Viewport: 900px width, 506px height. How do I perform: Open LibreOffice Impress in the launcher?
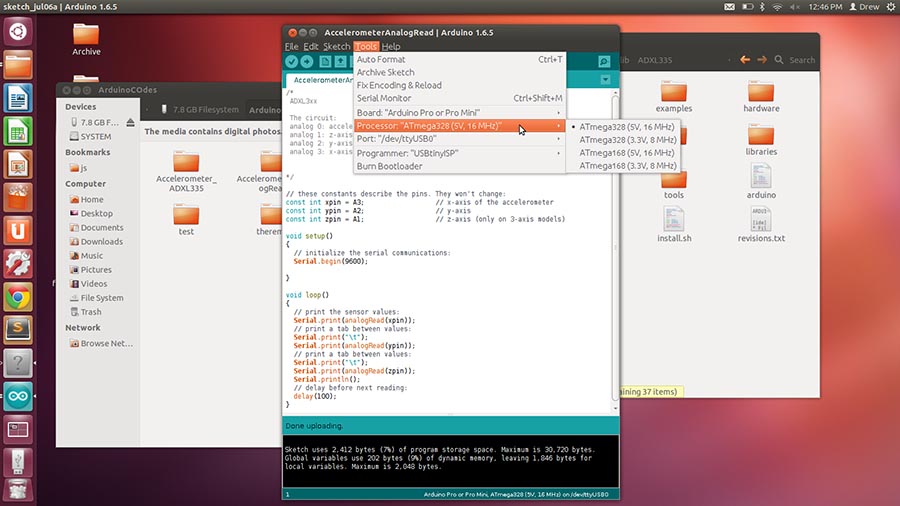point(18,164)
